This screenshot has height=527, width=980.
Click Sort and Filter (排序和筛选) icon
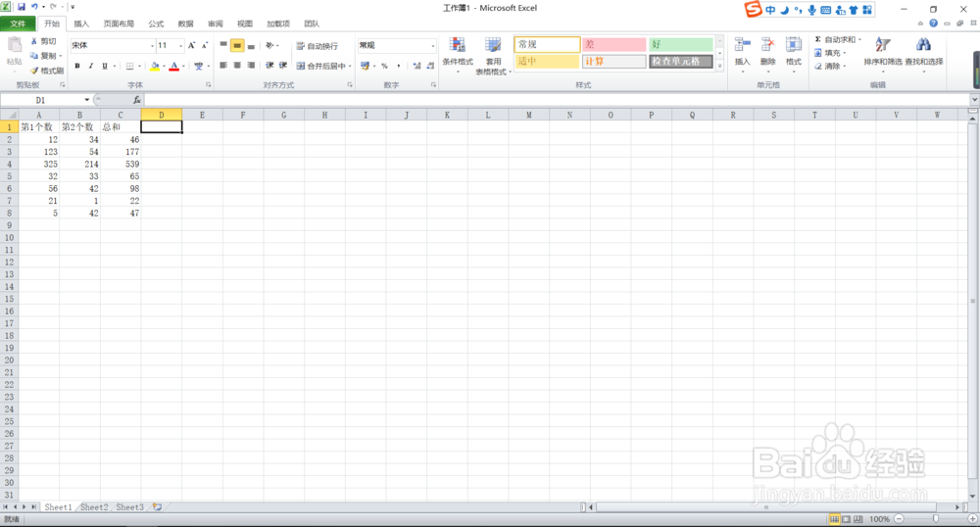pyautogui.click(x=883, y=45)
